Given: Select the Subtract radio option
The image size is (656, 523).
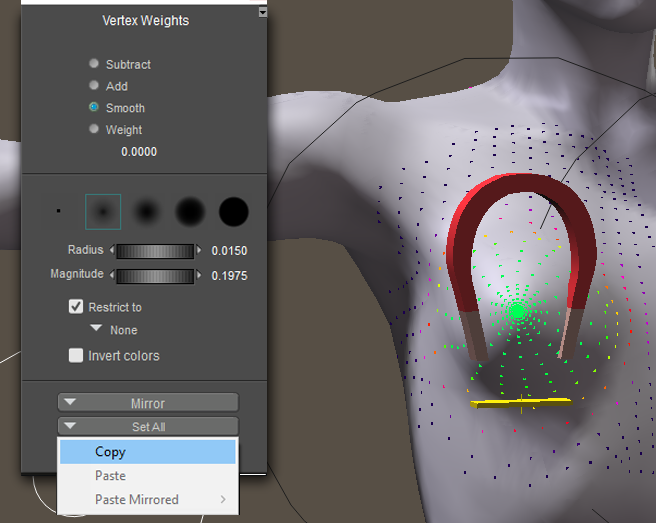Looking at the screenshot, I should coord(94,64).
